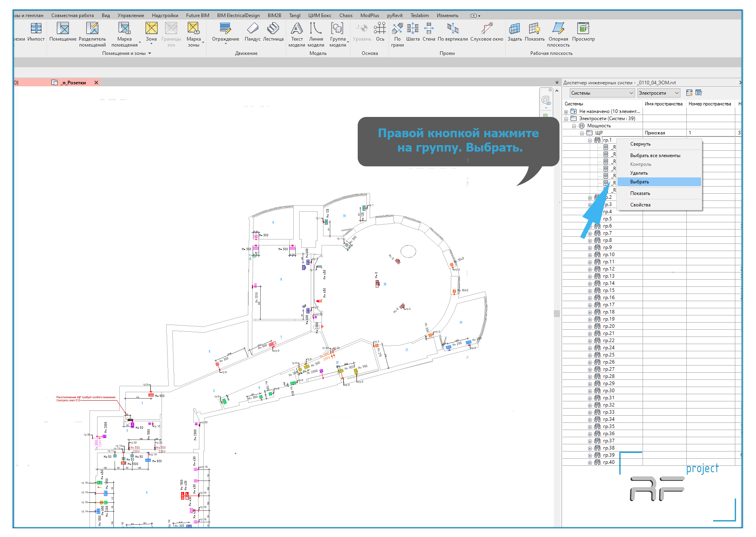Select the По грани opening tool
Viewport: 756px width, 537px height.
coord(397,35)
